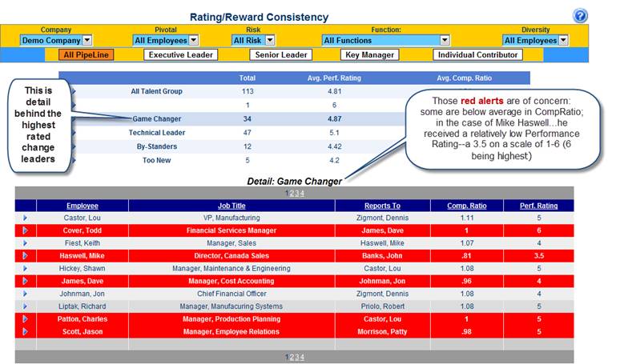Click the .81 comp ratio value

tap(467, 256)
